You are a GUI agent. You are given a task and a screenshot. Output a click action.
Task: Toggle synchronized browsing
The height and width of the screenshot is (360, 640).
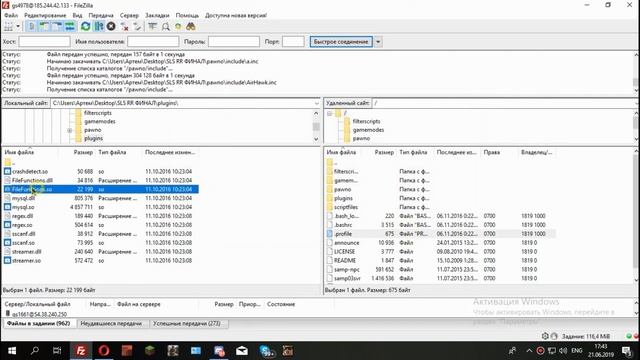pos(178,27)
